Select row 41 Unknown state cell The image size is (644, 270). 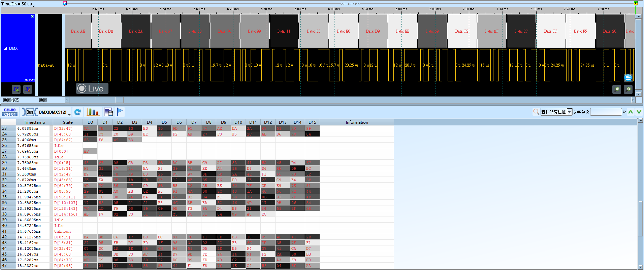pyautogui.click(x=68, y=231)
